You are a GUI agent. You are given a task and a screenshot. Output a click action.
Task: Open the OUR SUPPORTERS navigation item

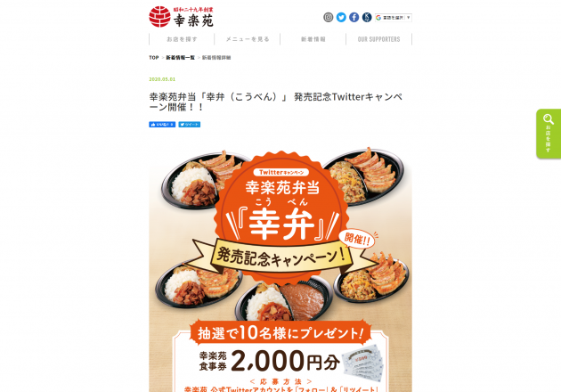click(x=378, y=39)
